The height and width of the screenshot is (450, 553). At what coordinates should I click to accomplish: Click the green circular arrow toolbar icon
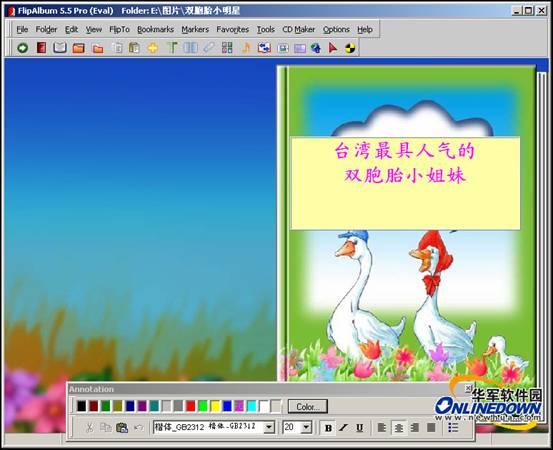(23, 48)
